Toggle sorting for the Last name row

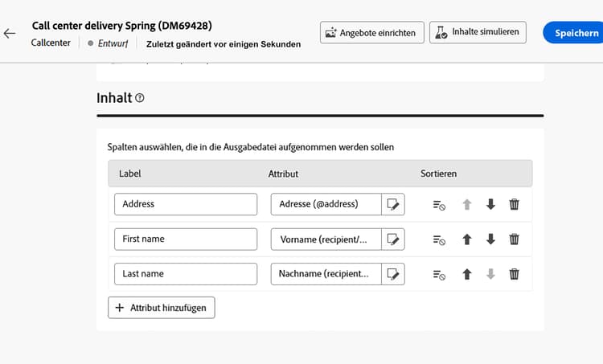pyautogui.click(x=439, y=275)
